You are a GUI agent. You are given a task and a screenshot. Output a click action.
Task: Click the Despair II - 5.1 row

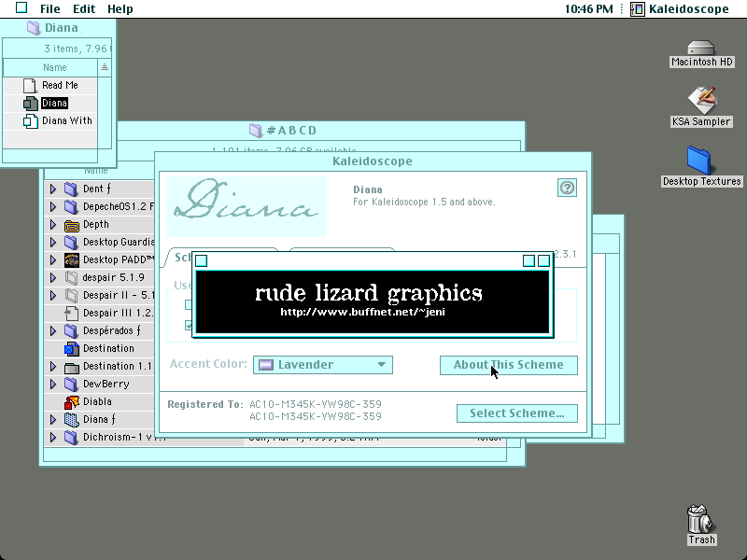100,295
